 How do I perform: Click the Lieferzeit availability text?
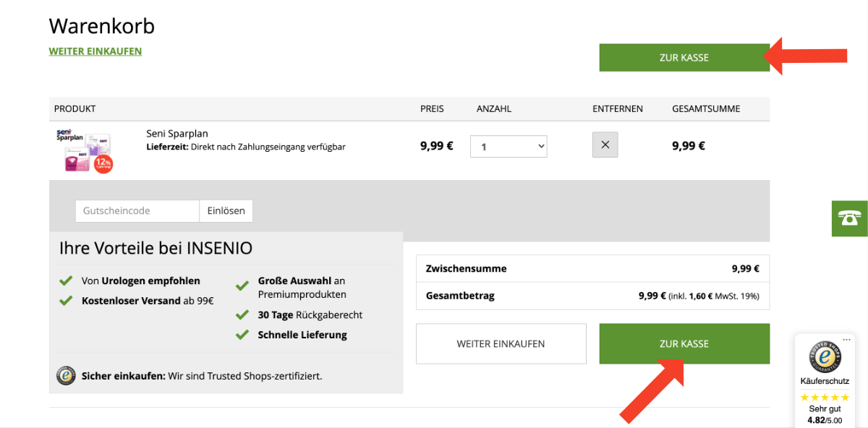[246, 147]
